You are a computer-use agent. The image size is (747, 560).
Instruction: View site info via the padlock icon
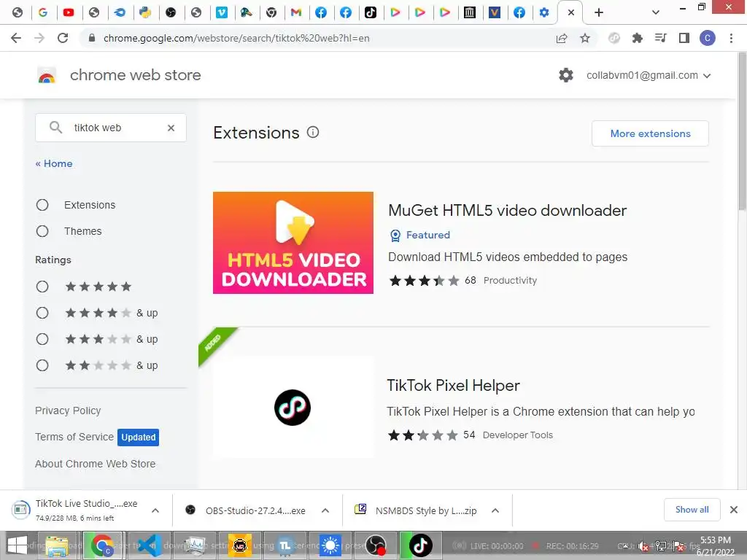pyautogui.click(x=92, y=38)
